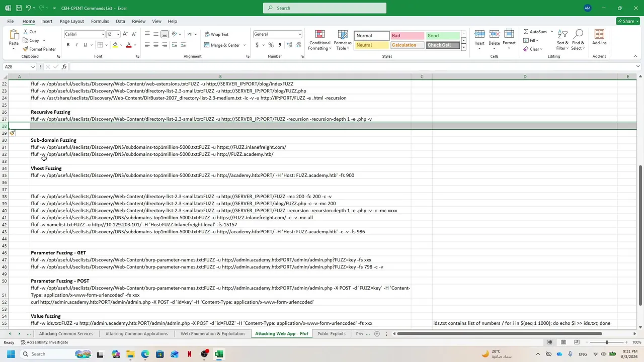Viewport: 644px width, 362px height.
Task: Align cell text left
Action: point(147,45)
